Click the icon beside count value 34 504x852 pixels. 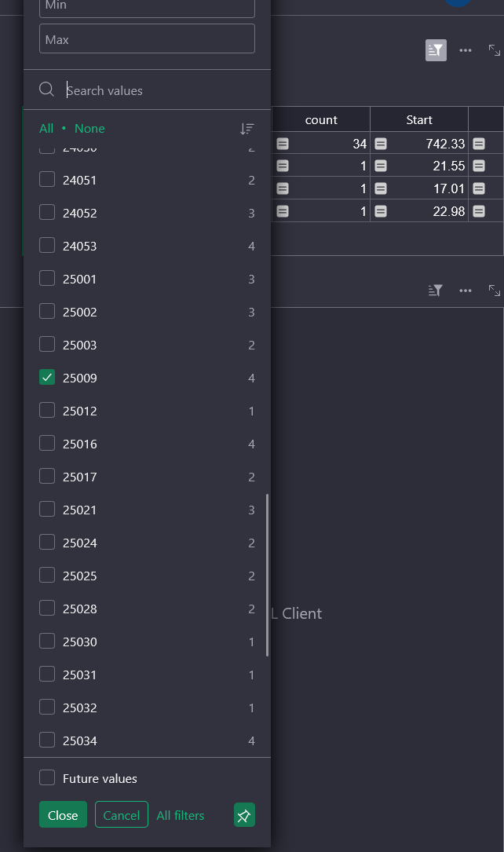(283, 144)
